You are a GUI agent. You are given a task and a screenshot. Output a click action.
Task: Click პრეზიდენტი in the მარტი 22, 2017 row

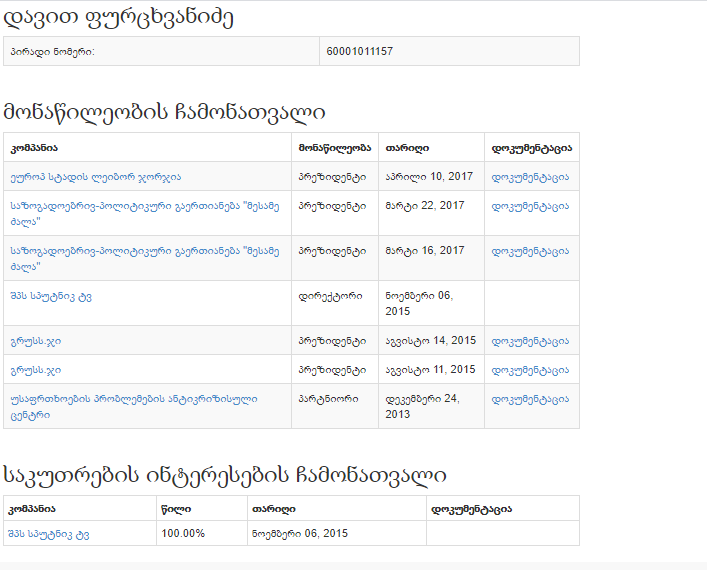(x=332, y=206)
